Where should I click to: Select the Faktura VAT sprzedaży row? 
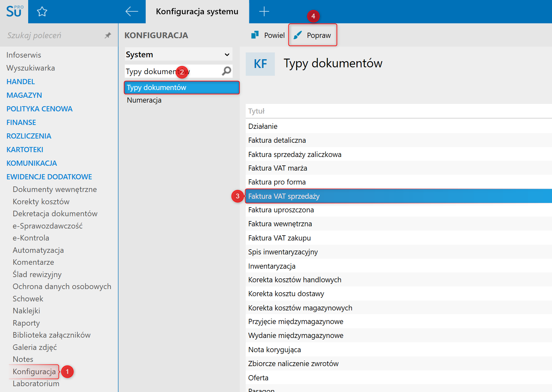[399, 196]
